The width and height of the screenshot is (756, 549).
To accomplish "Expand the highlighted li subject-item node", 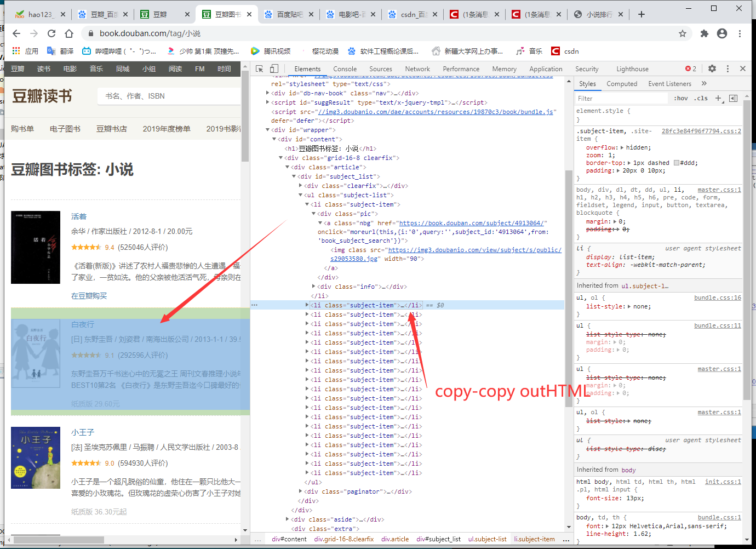I will pos(307,305).
